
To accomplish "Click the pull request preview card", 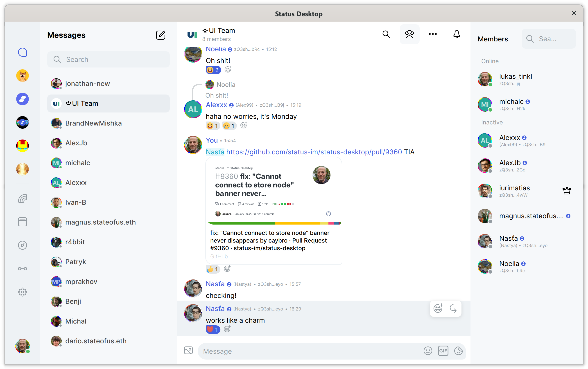I will point(274,211).
